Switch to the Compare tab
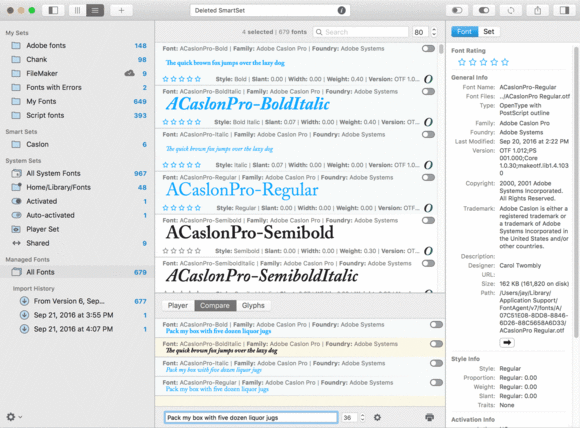Screen dimensions: 580x428 tap(215, 306)
